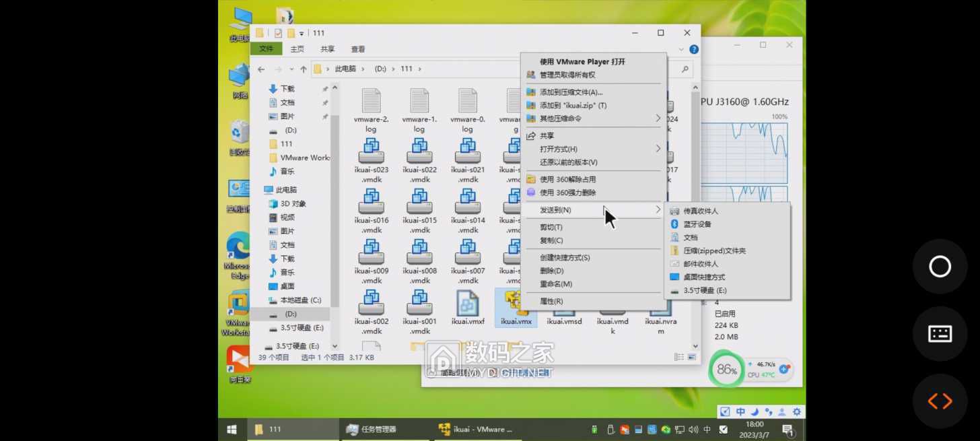Select the ikuai-s016.vmdk disk file
The height and width of the screenshot is (441, 980).
371,211
